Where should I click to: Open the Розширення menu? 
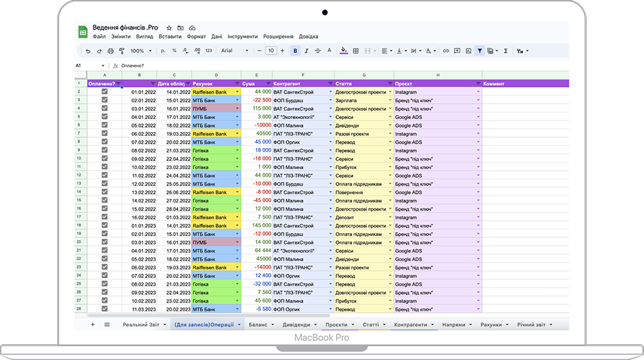[x=278, y=36]
